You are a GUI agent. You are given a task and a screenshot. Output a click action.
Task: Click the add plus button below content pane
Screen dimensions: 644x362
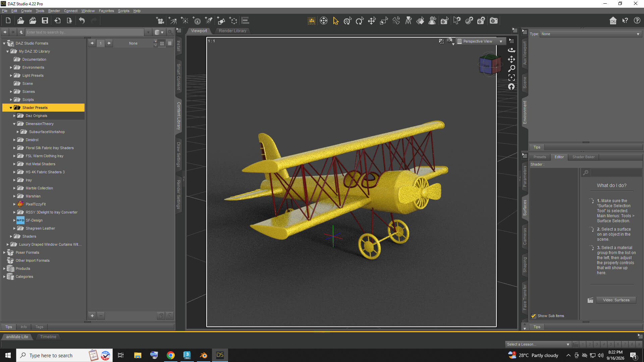tap(92, 315)
